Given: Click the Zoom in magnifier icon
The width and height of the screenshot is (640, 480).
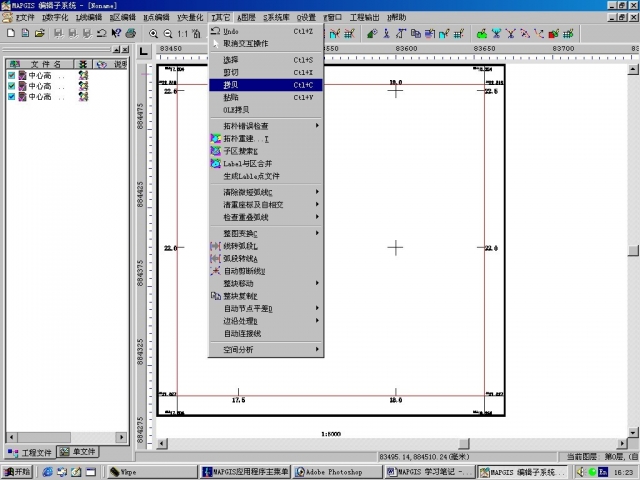Looking at the screenshot, I should (153, 33).
